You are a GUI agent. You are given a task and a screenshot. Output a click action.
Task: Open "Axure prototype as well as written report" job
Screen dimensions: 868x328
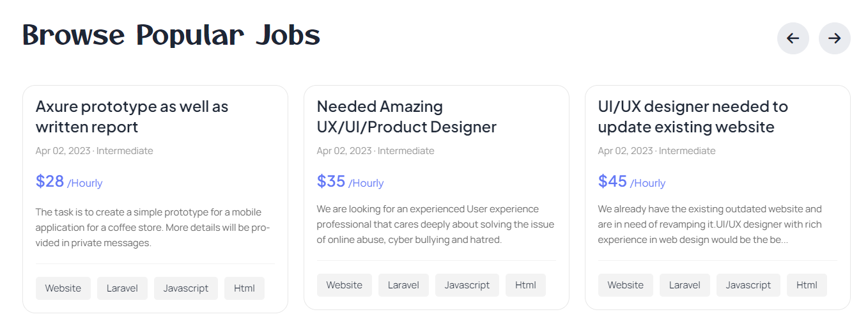click(x=132, y=116)
